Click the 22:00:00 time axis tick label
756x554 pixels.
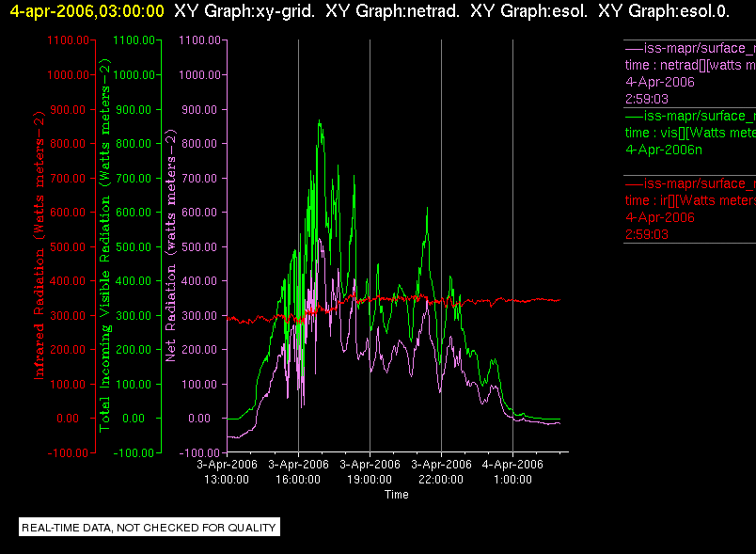point(441,480)
